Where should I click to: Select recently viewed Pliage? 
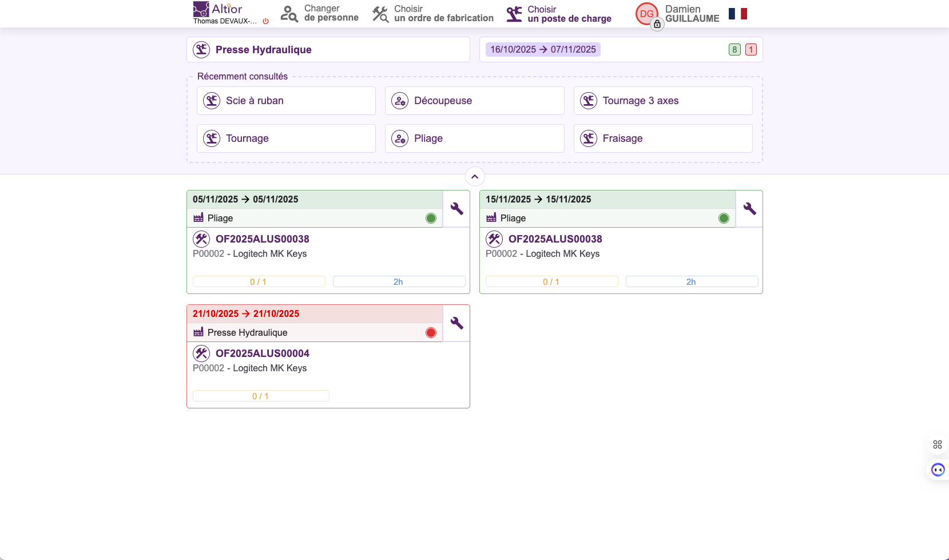coord(475,138)
